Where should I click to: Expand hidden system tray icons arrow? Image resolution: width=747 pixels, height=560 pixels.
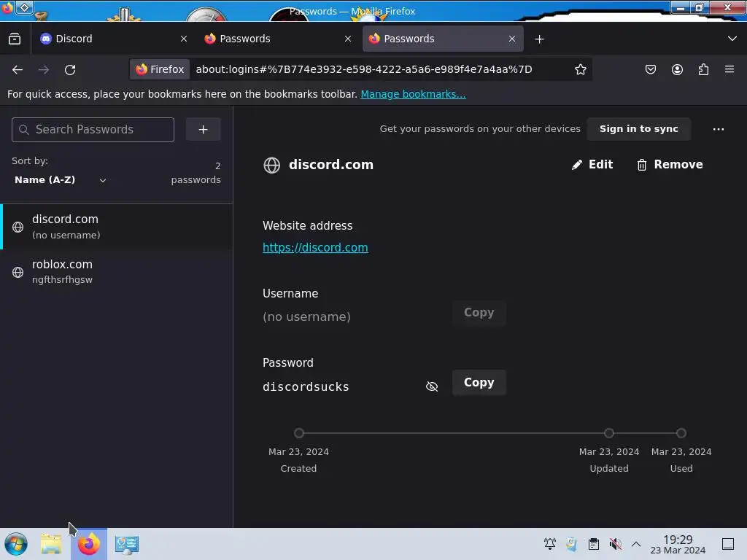[x=636, y=544]
